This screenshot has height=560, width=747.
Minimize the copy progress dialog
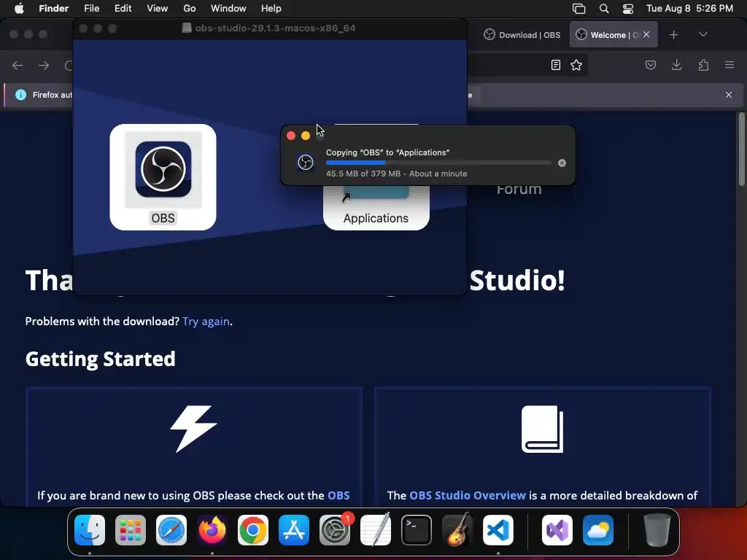tap(306, 136)
